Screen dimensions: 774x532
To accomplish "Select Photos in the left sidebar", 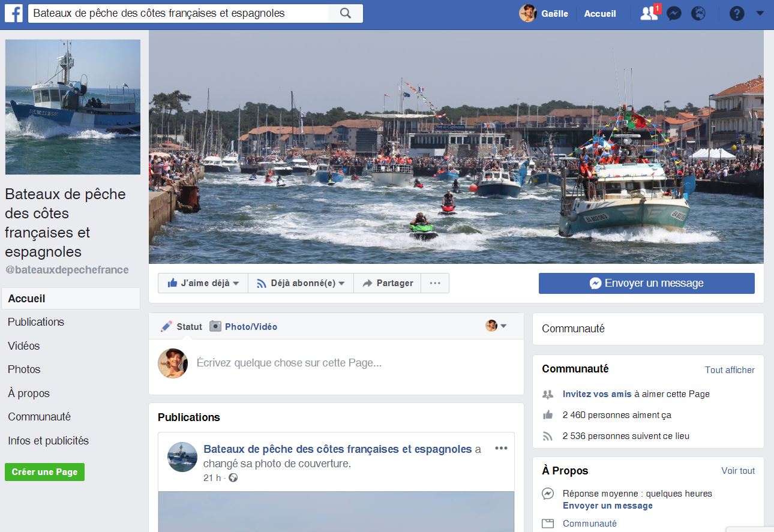I will click(24, 369).
